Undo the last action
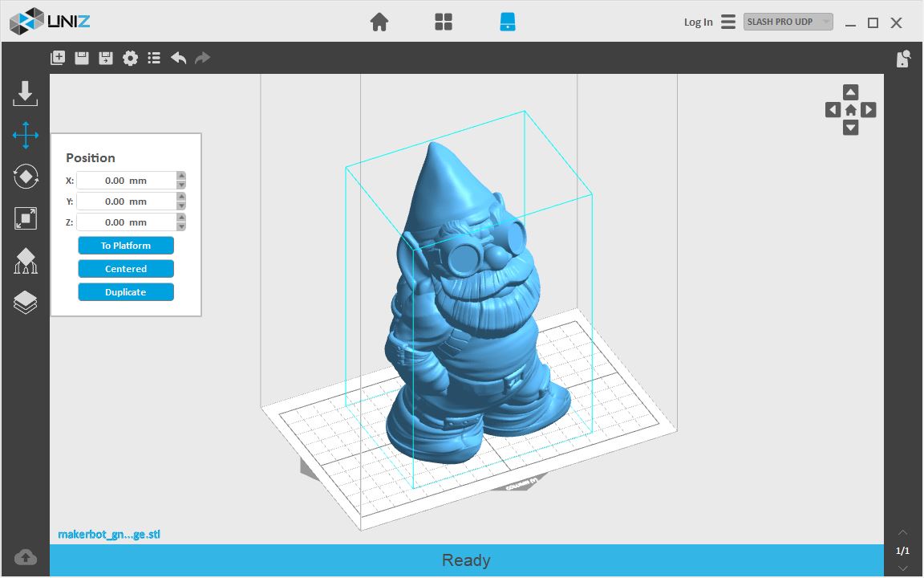The width and height of the screenshot is (924, 578). point(178,57)
